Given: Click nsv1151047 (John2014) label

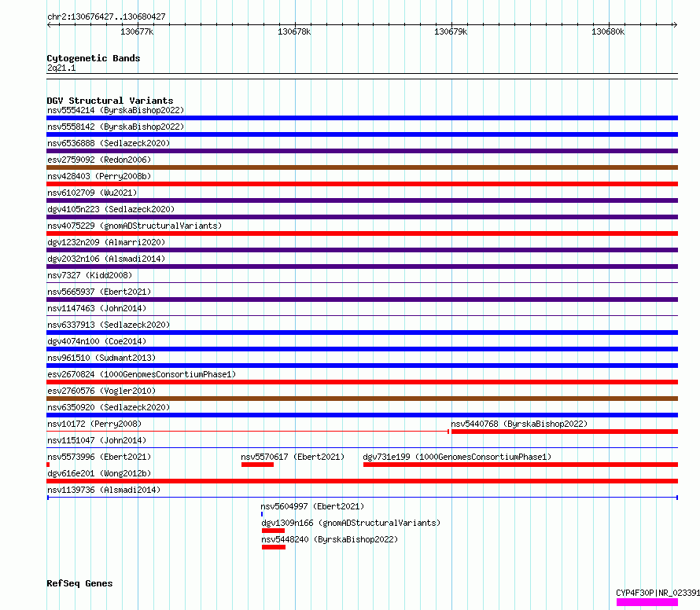Looking at the screenshot, I should (x=97, y=440).
